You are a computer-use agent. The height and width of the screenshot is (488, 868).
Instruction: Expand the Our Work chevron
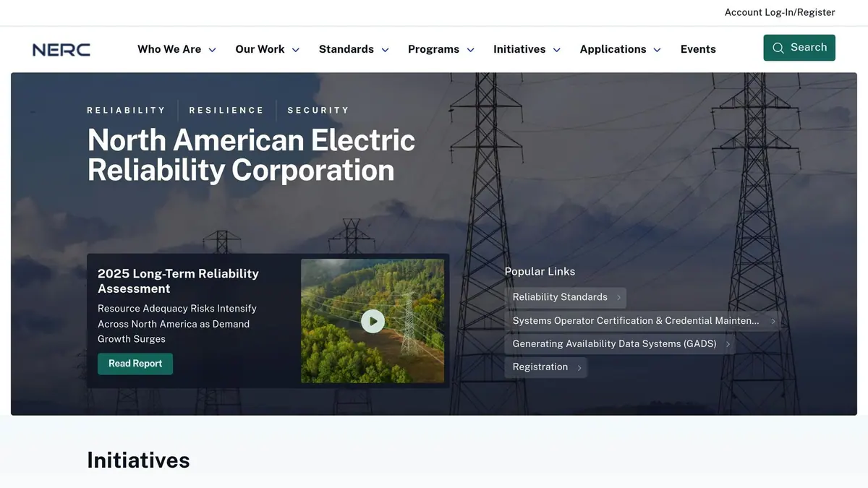[x=295, y=50]
